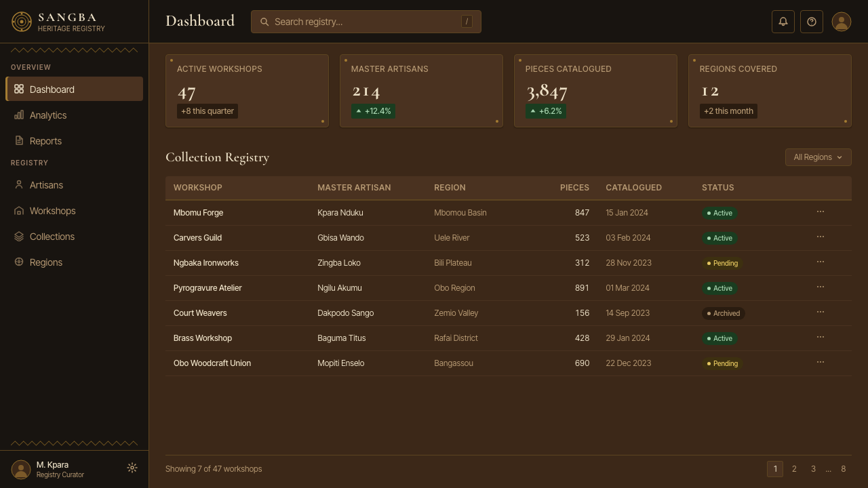Click Pending badge for Ngbaka Ironworks
Screen dimensions: 868x488
722,263
